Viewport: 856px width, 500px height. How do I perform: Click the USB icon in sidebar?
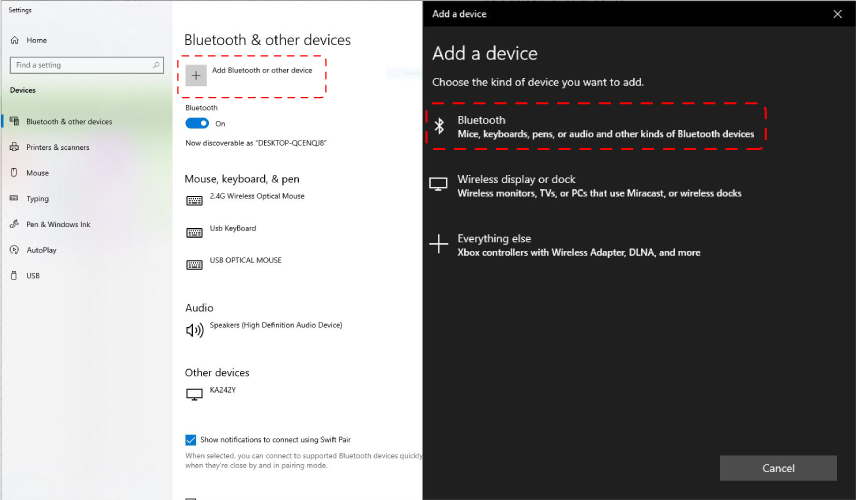click(x=15, y=275)
